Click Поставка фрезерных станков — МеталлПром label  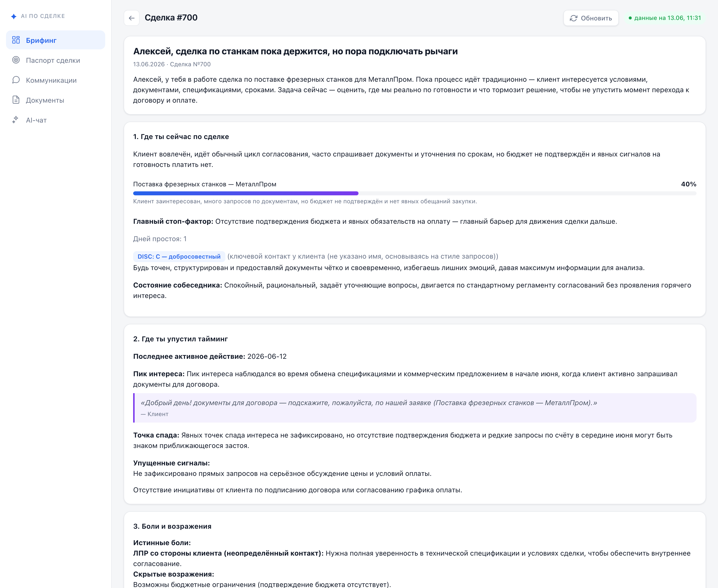click(205, 184)
